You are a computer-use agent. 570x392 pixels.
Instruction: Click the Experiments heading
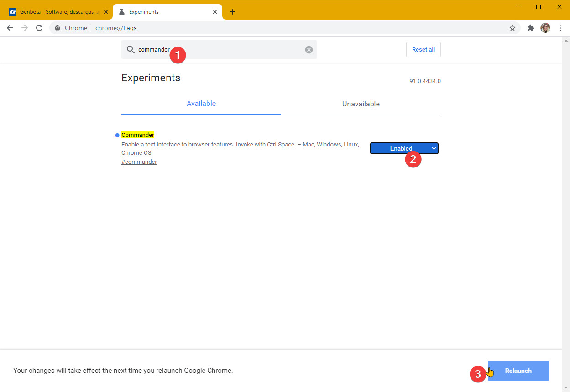(x=151, y=78)
